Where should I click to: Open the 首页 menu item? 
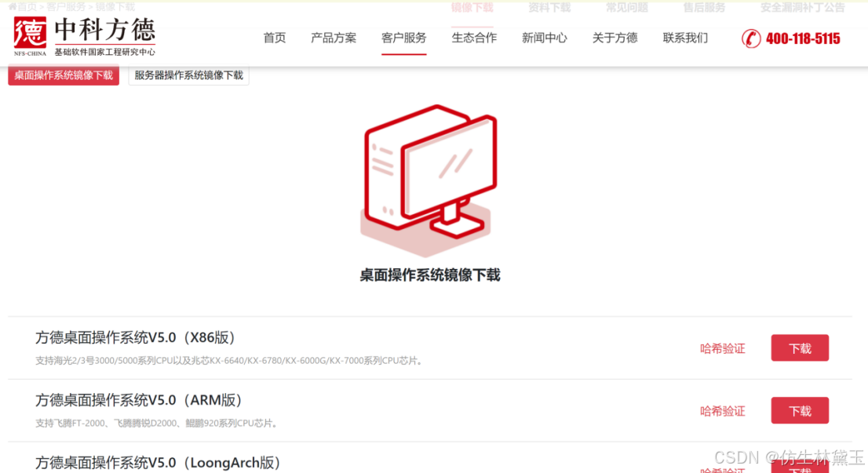(x=275, y=38)
